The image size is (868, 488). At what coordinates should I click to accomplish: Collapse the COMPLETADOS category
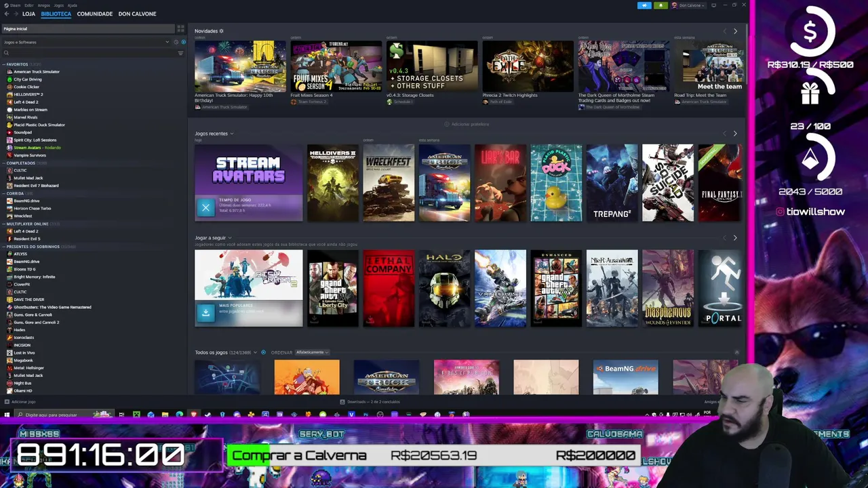click(x=4, y=163)
